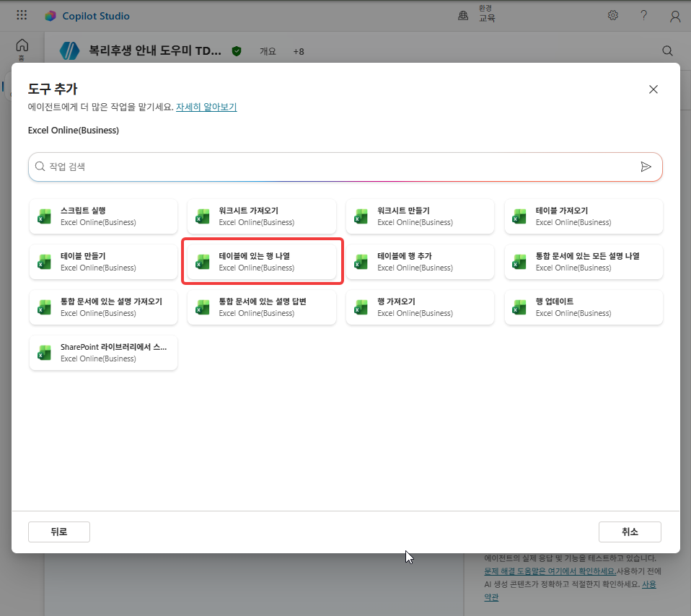Open the settings gear icon
This screenshot has width=691, height=616.
(613, 15)
